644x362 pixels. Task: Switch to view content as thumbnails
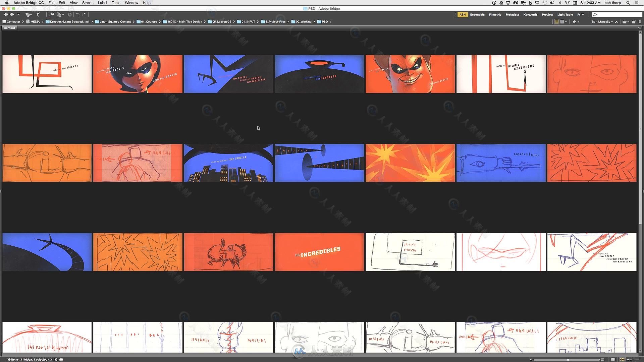coord(622,360)
